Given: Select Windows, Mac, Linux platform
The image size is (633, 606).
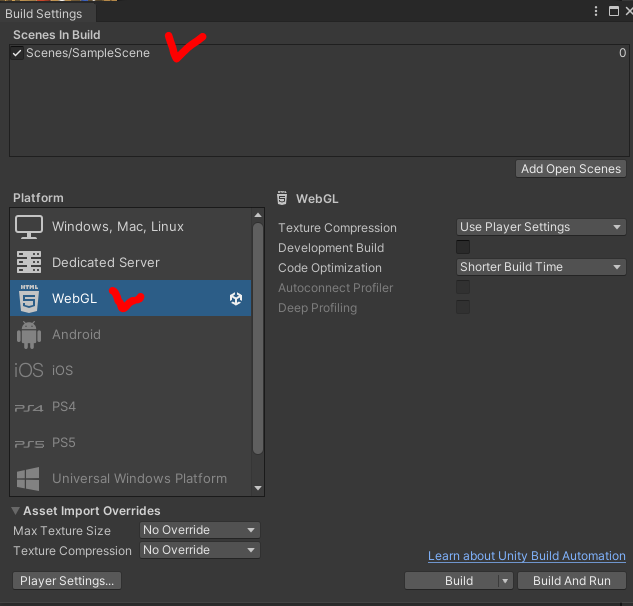Looking at the screenshot, I should [x=130, y=227].
